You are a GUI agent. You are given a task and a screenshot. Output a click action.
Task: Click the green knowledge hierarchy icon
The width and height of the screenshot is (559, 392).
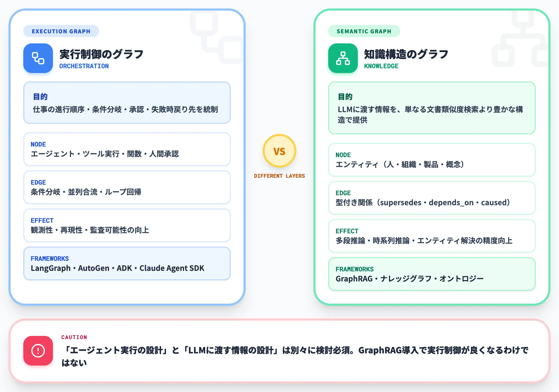pyautogui.click(x=343, y=58)
